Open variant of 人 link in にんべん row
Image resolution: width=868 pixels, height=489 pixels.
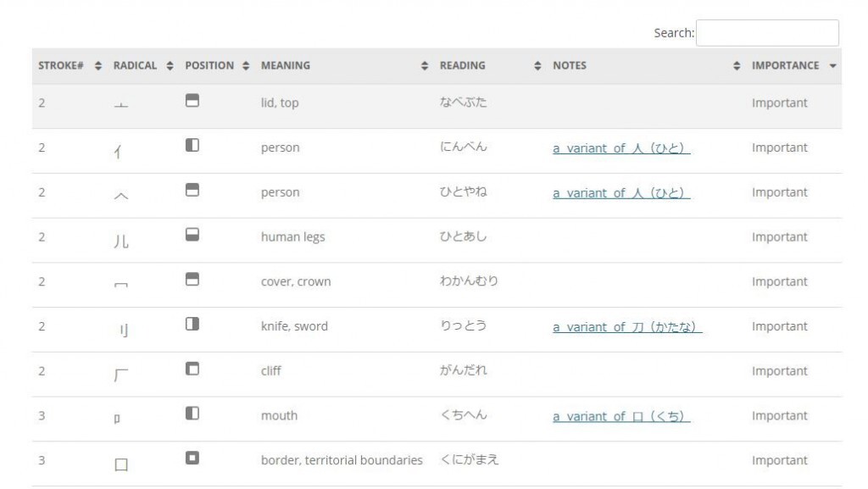pos(621,148)
